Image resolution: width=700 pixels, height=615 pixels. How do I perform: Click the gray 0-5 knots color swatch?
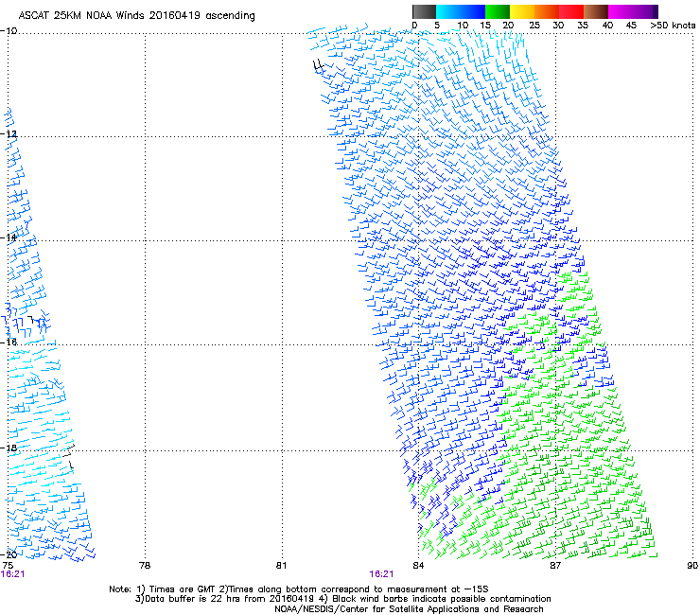424,11
